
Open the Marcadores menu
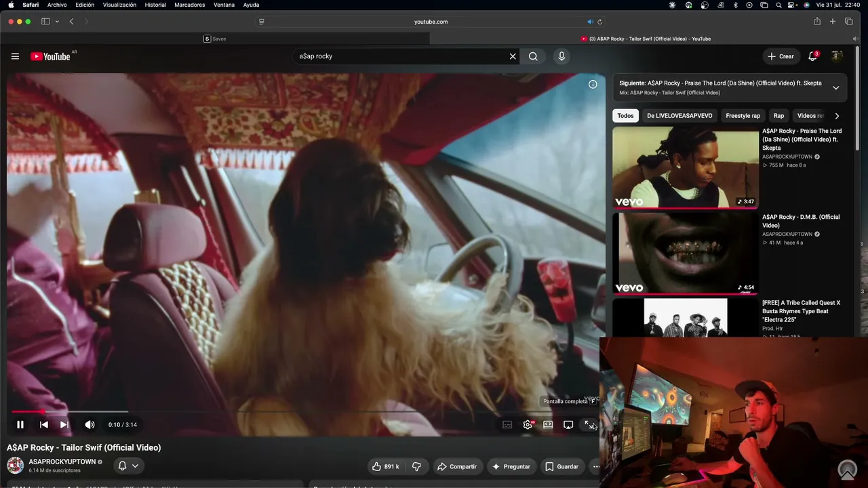(x=189, y=5)
